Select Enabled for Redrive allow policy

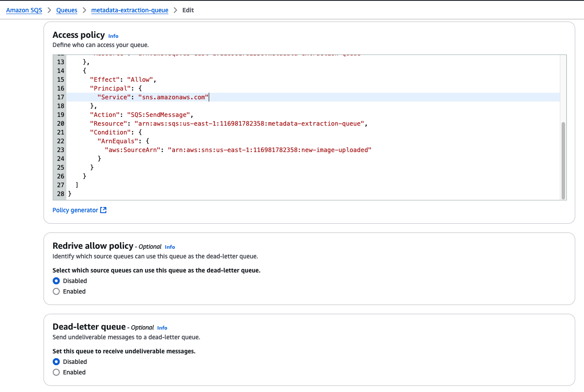click(56, 291)
